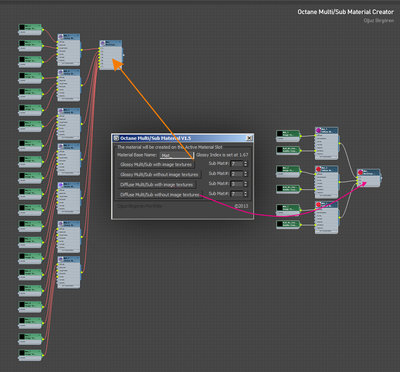Click Diffuse Multi/Sub with image textures button
Screen dimensions: 400x372
[x=157, y=184]
